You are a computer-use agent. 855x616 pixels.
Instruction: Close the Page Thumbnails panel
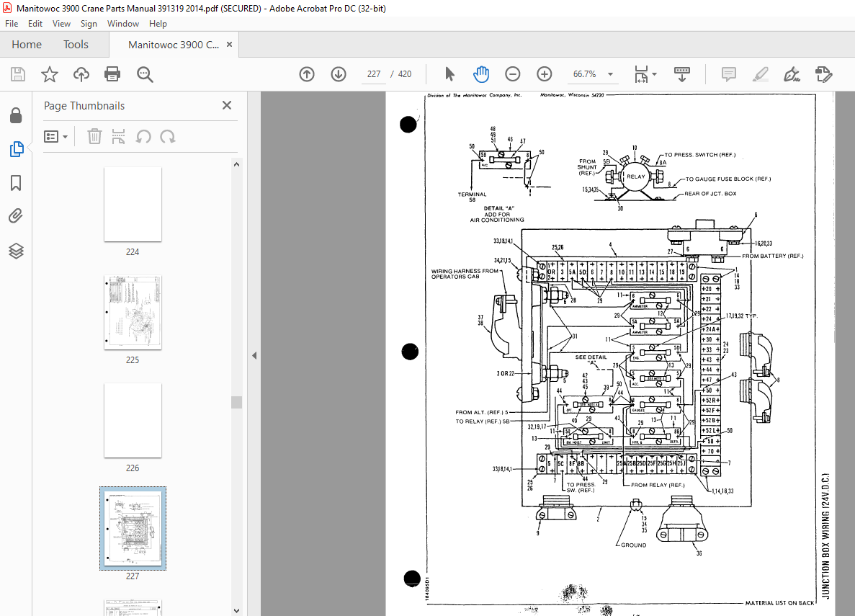[x=227, y=105]
